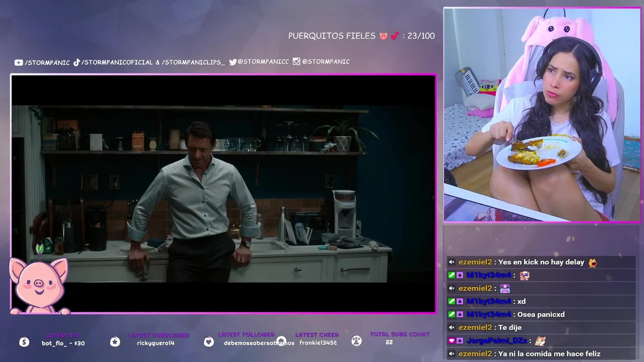Screen dimensions: 644x362
Task: Click the movie video feed panel
Action: (x=223, y=194)
